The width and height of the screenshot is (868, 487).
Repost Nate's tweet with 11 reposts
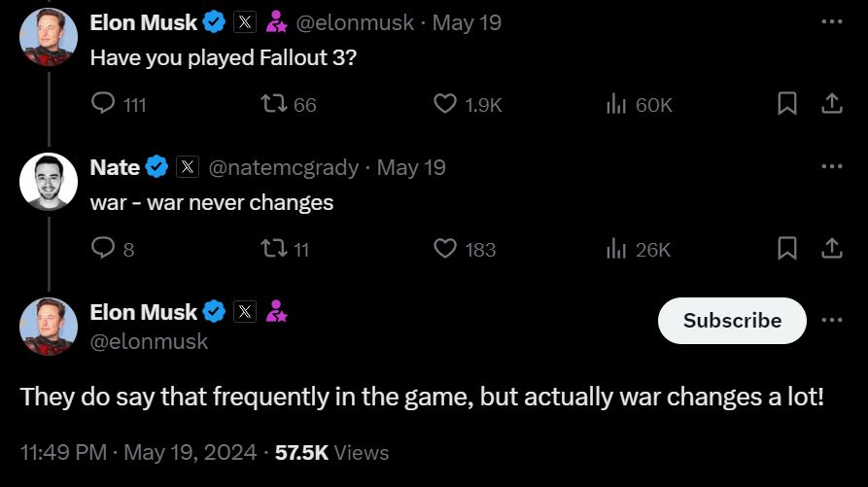pos(274,249)
